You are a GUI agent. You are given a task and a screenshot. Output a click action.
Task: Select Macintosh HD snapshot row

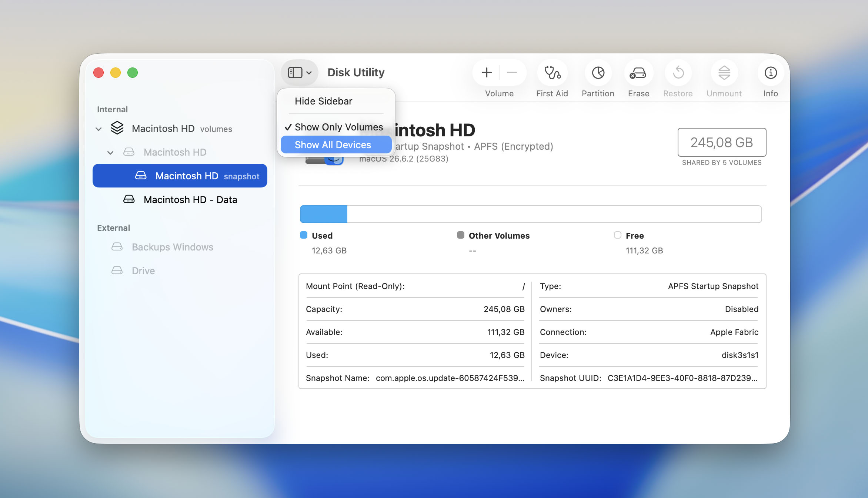[180, 176]
